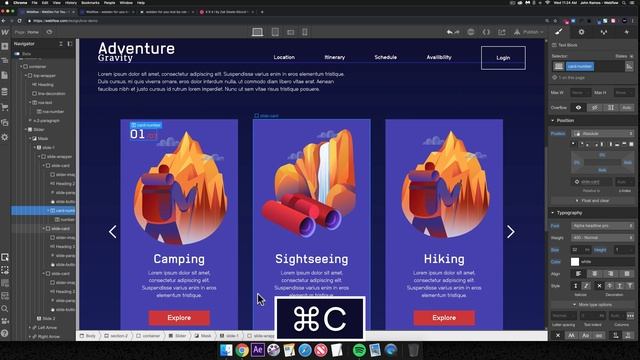The width and height of the screenshot is (640, 360).
Task: Toggle italic text style
Action: [x=586, y=286]
